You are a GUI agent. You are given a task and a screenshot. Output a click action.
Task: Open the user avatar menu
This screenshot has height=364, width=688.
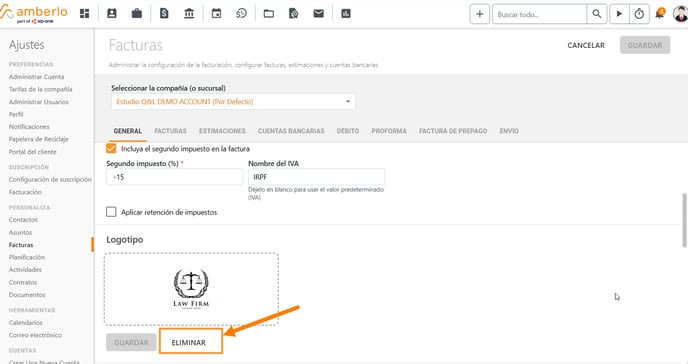click(681, 14)
